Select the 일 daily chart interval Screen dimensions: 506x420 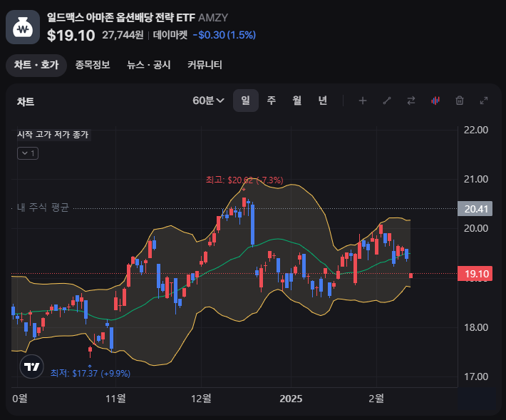point(246,101)
